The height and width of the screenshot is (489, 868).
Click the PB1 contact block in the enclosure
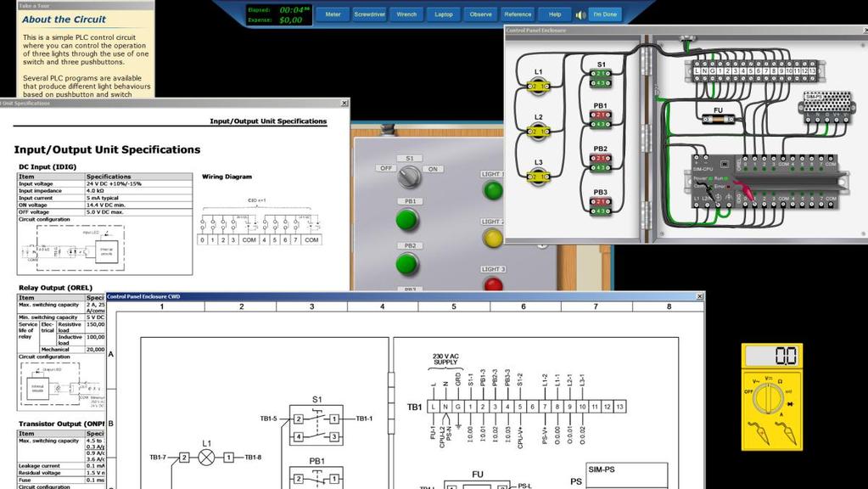[601, 119]
